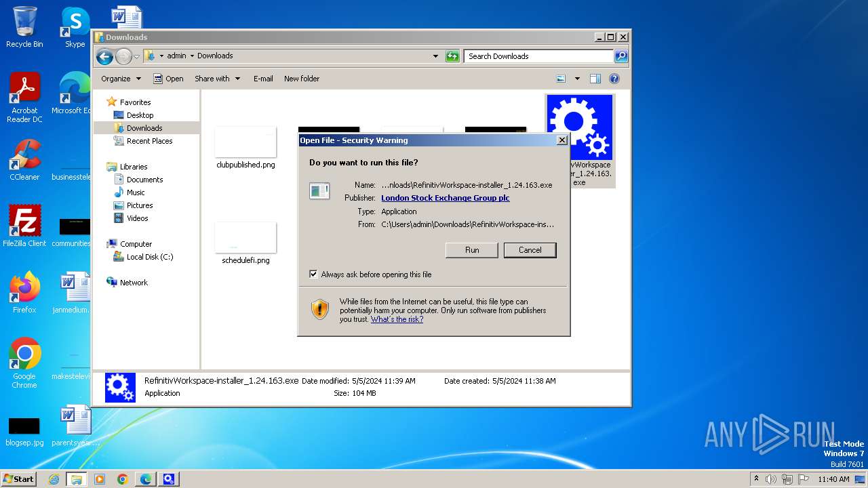Open explorer Help icon
This screenshot has width=868, height=488.
pyautogui.click(x=614, y=79)
